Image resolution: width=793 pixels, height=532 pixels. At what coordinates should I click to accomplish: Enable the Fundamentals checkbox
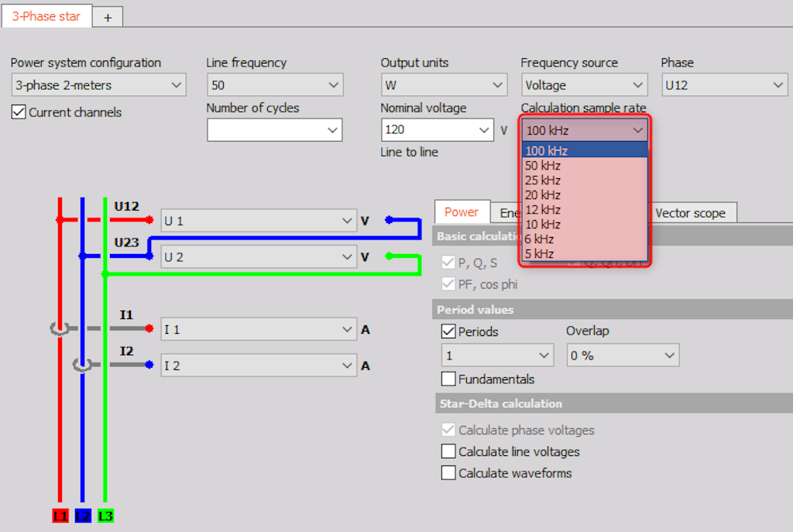[x=448, y=379]
